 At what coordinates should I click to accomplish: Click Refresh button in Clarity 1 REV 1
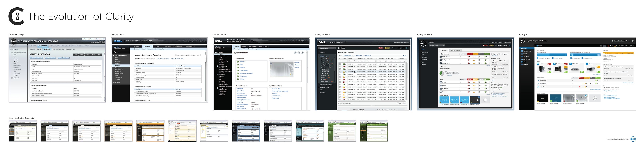click(193, 55)
